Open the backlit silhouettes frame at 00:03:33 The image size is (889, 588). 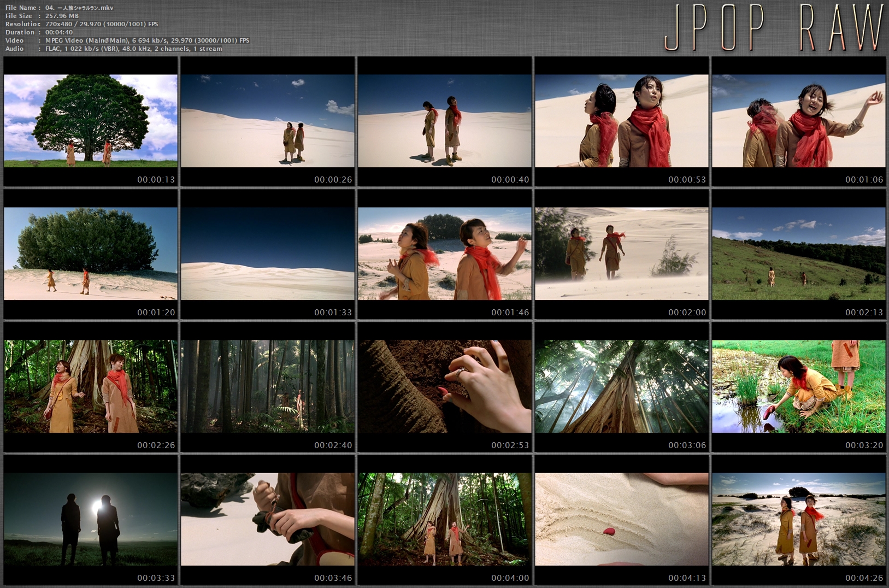pyautogui.click(x=91, y=520)
